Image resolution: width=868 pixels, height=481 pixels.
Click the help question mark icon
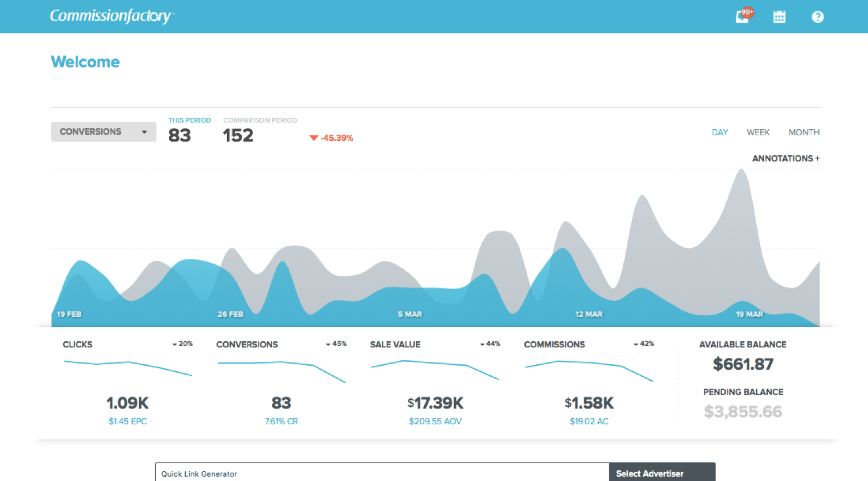[817, 17]
